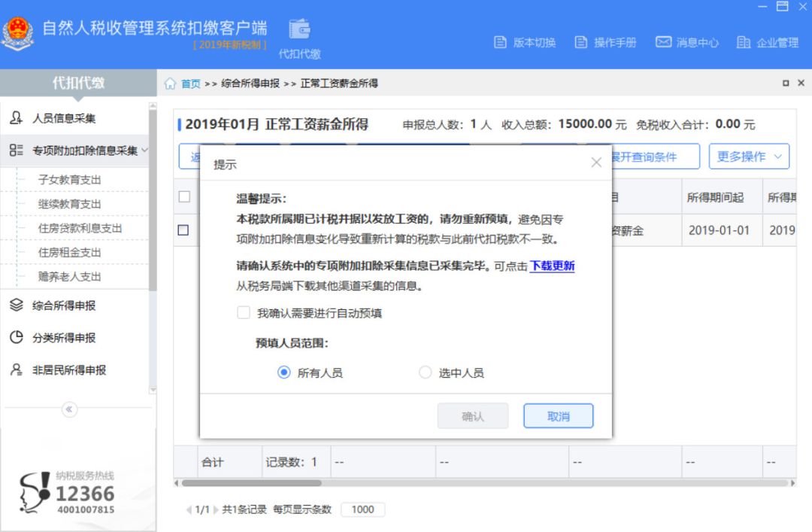
Task: Click the 每页显示条数 input field showing 1000
Action: (362, 509)
